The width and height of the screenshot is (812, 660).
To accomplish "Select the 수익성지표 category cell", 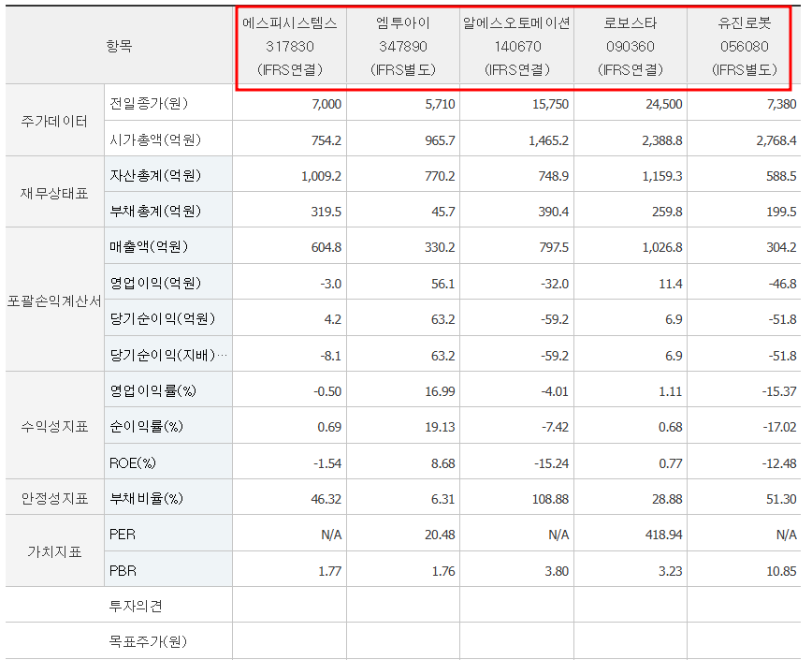I will 54,426.
